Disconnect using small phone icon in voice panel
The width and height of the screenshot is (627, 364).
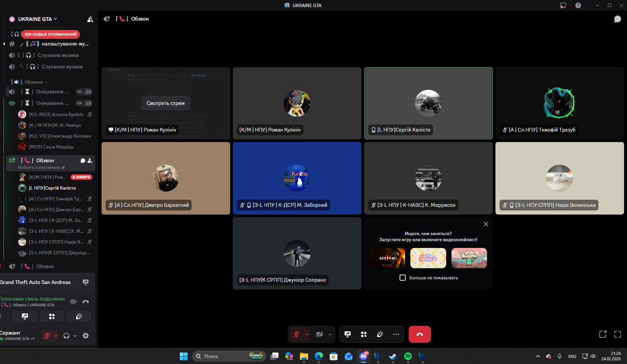(x=86, y=302)
